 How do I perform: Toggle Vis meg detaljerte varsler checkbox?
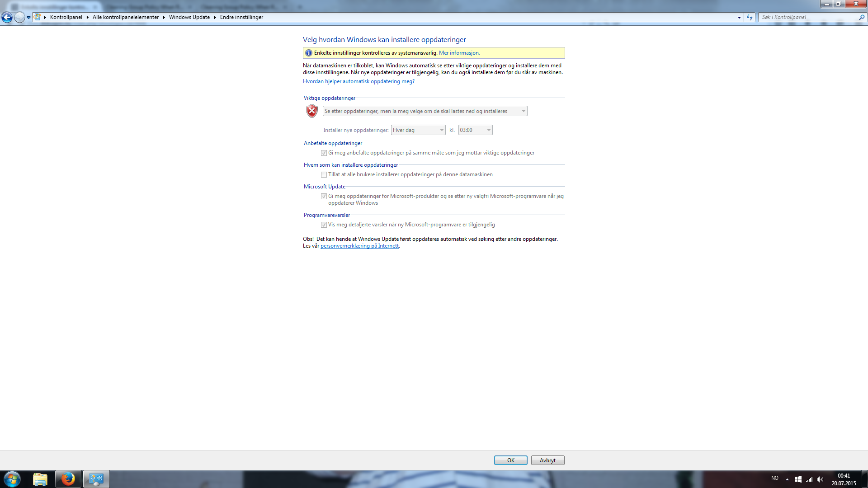click(324, 225)
